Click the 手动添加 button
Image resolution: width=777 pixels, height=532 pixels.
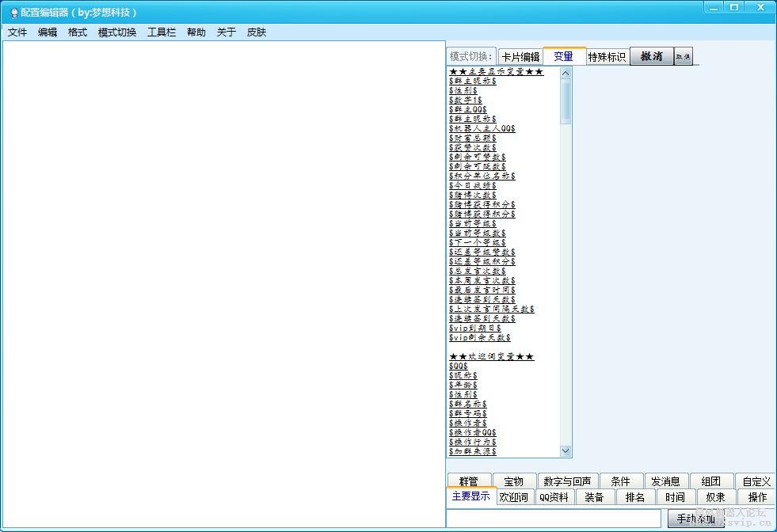click(695, 519)
